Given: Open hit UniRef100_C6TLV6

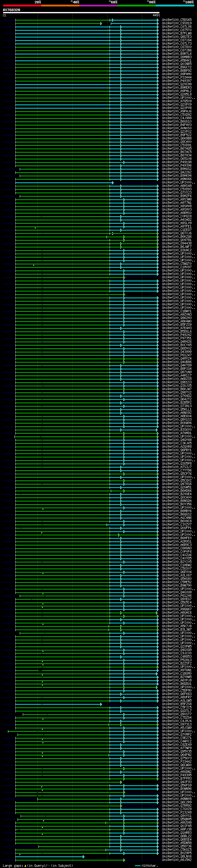Looking at the screenshot, I should 177,27.
